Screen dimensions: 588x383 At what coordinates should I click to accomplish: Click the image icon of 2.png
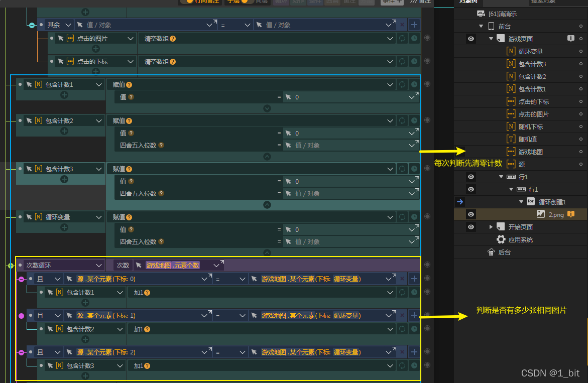[540, 214]
